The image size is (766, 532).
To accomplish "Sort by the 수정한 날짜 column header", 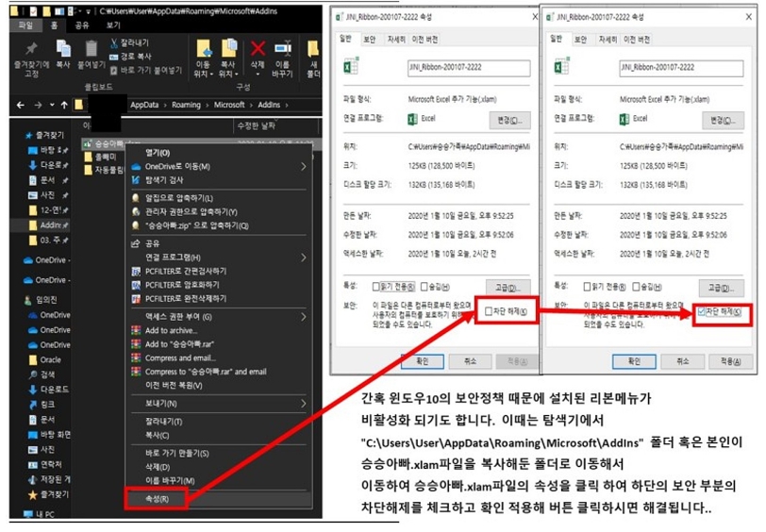I will pos(257,126).
